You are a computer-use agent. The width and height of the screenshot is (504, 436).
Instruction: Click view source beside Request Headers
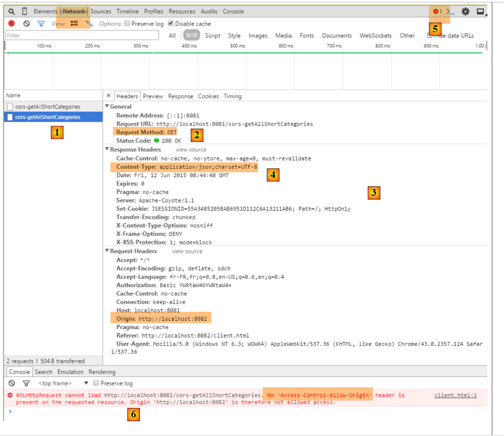pos(187,251)
